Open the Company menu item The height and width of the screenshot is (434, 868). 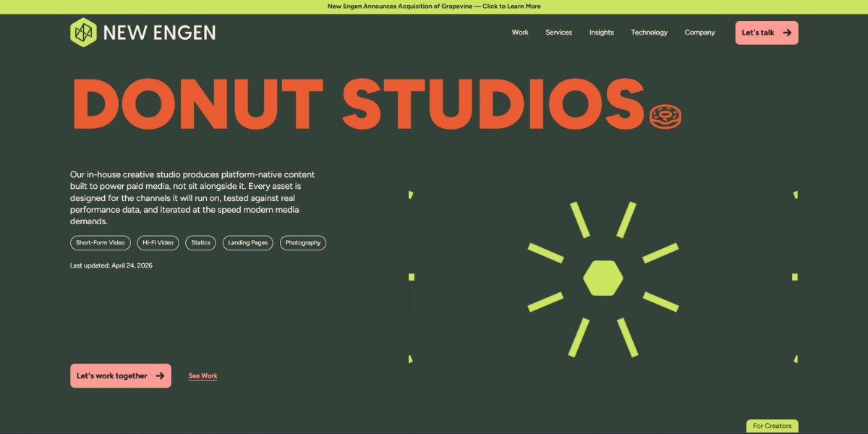699,33
